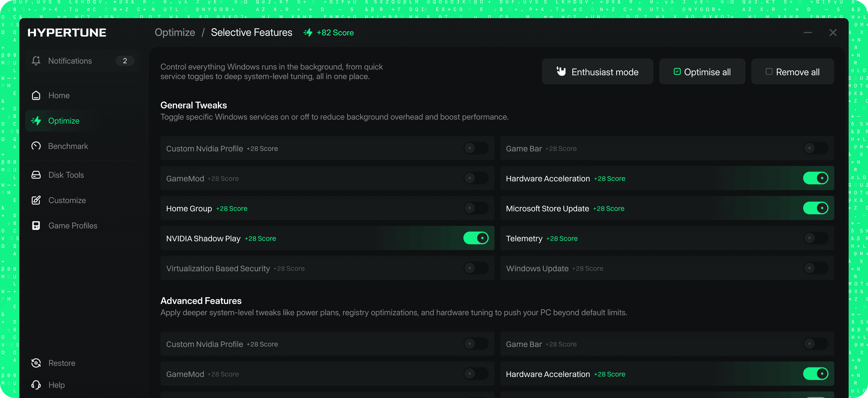Disable the NVIDIA Shadow Play toggle
Viewport: 868px width, 398px height.
pos(476,238)
